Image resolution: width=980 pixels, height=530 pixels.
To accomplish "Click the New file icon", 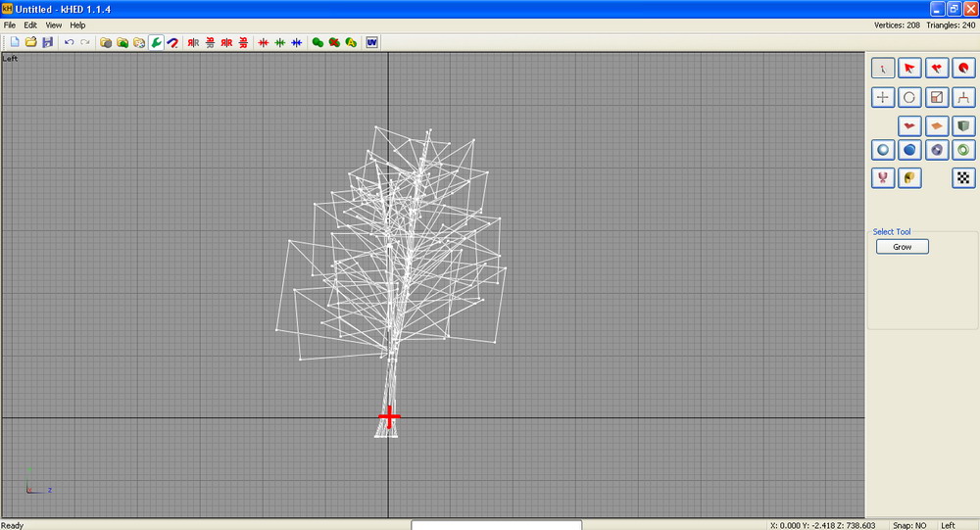I will point(15,42).
